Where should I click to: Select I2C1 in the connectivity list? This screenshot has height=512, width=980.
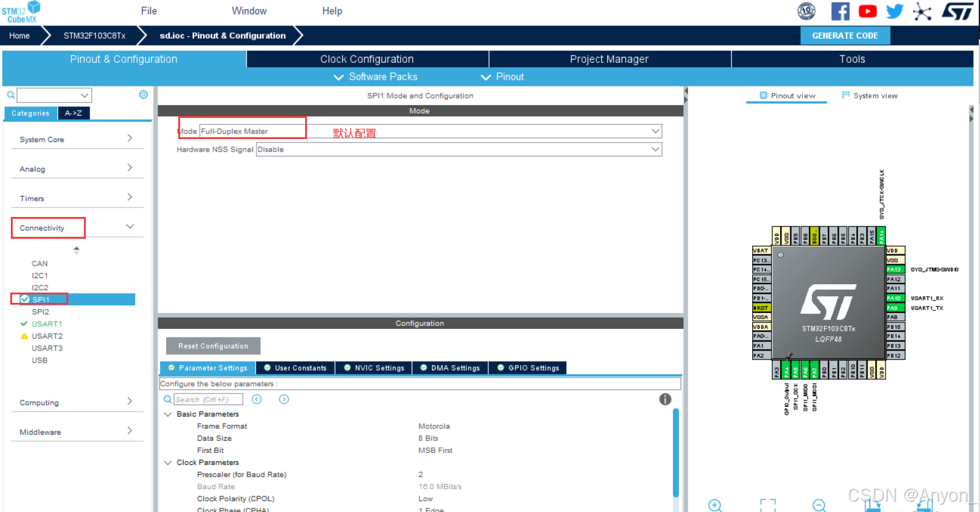[x=40, y=276]
